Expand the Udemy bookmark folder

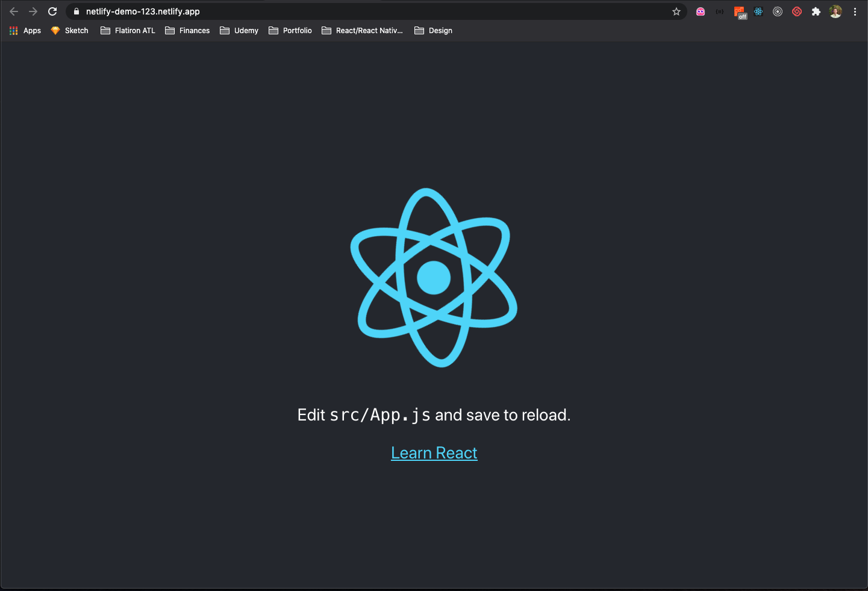(239, 31)
